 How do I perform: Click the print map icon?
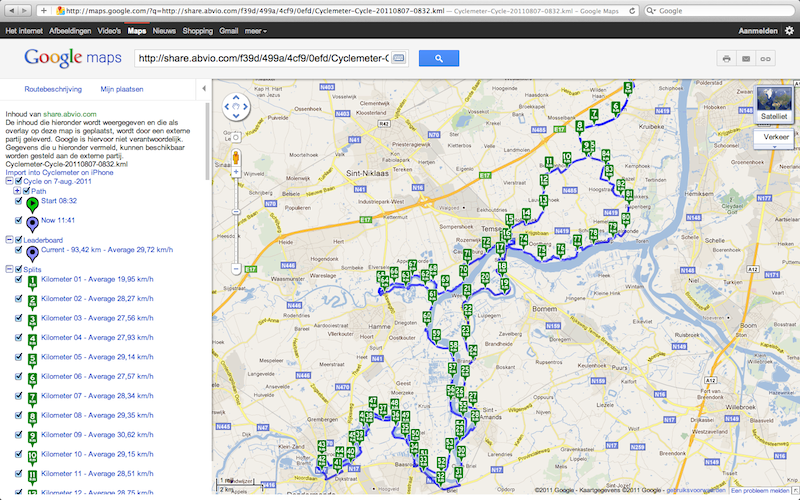point(727,59)
